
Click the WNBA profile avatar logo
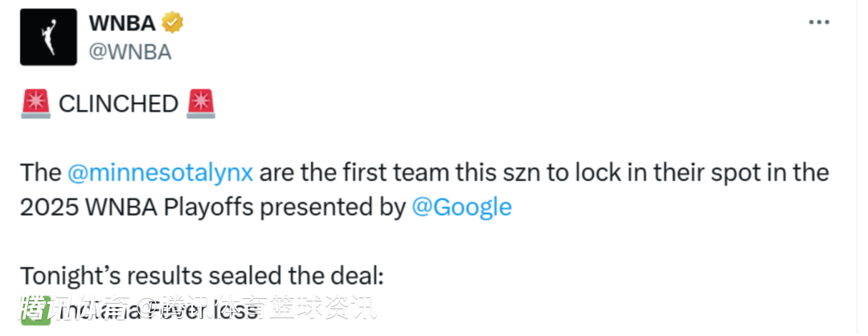pos(48,38)
